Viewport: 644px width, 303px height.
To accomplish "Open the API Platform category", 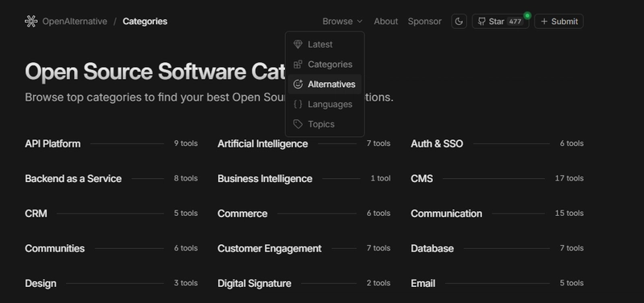I will coord(52,144).
